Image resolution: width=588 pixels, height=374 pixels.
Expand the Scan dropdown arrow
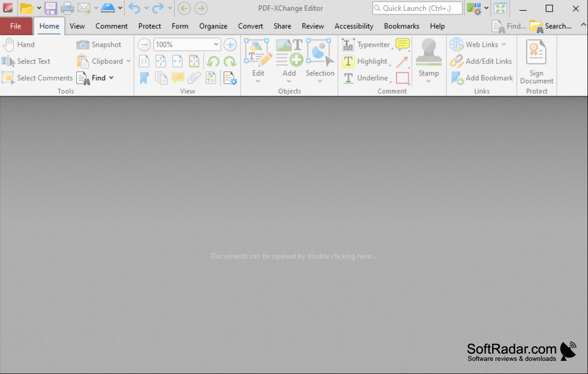pyautogui.click(x=120, y=8)
